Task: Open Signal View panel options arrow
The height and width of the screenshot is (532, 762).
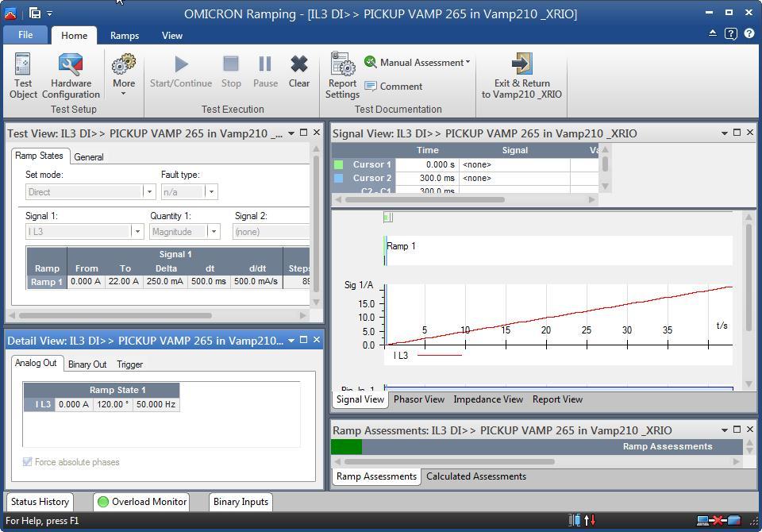Action: coord(724,133)
